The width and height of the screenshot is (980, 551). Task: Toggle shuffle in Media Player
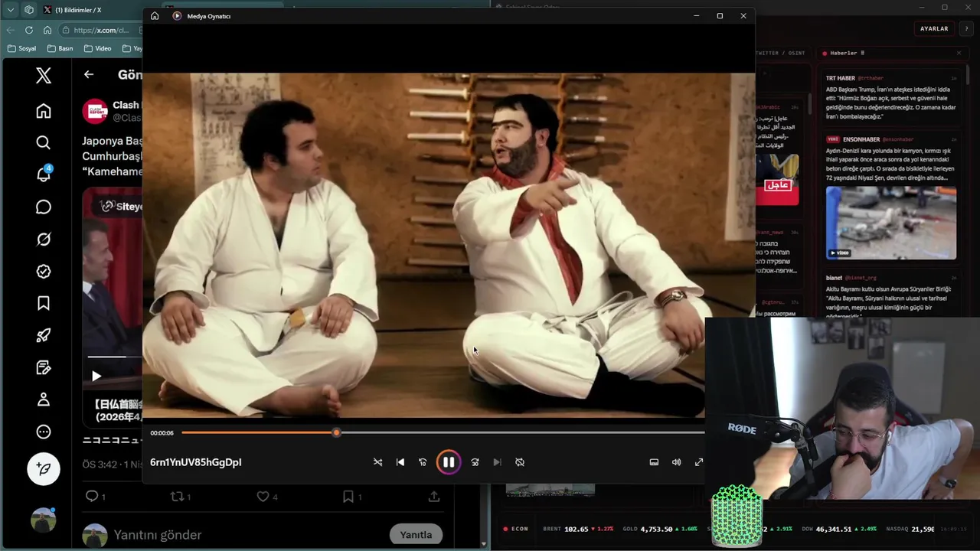click(377, 462)
